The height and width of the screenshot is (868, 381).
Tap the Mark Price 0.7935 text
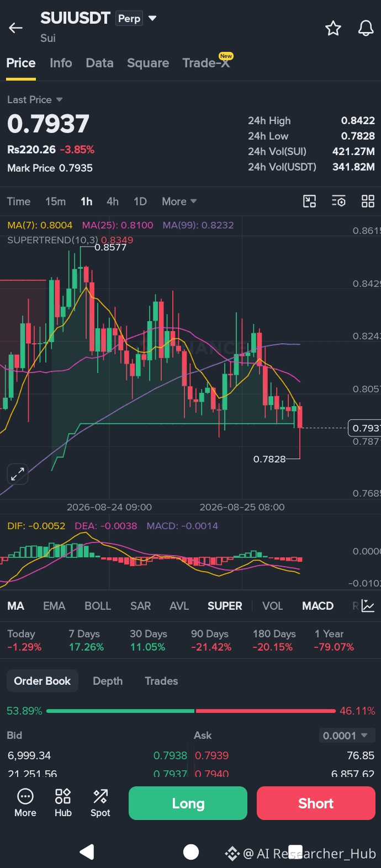[x=50, y=168]
